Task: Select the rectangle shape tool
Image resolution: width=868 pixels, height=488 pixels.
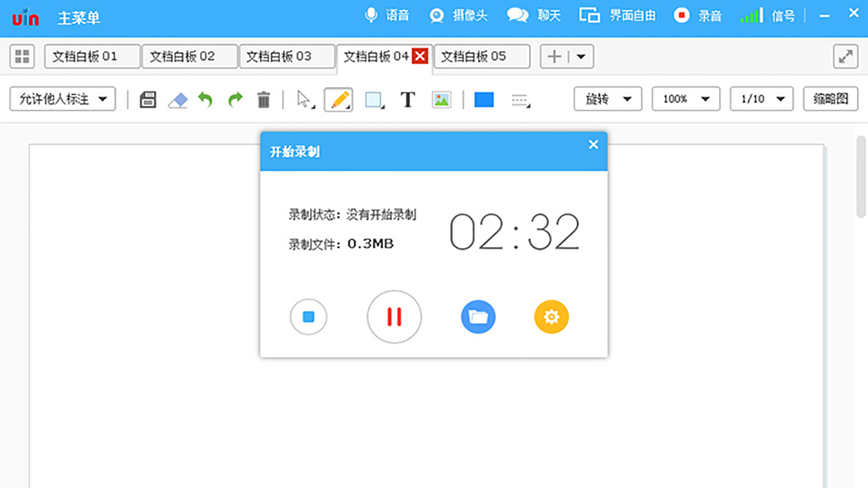Action: pos(374,100)
